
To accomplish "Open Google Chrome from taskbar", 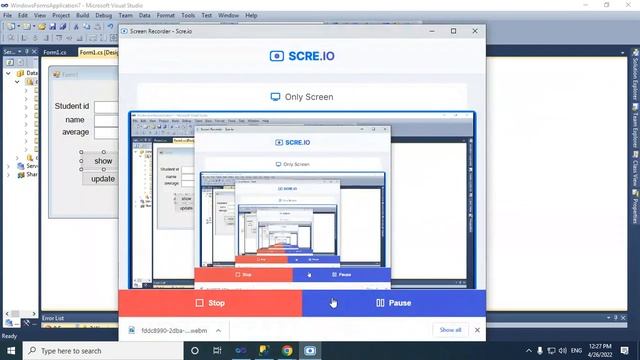I will pos(287,351).
